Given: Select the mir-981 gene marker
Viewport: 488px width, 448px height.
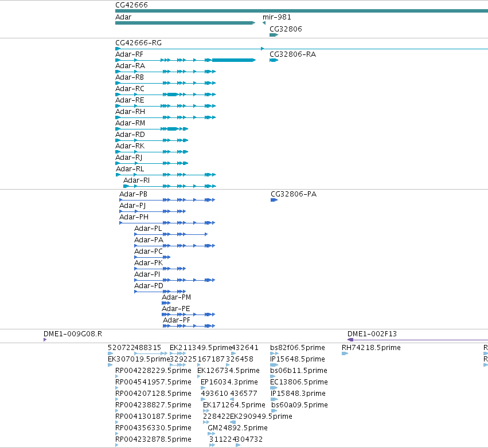Looking at the screenshot, I should (x=264, y=23).
